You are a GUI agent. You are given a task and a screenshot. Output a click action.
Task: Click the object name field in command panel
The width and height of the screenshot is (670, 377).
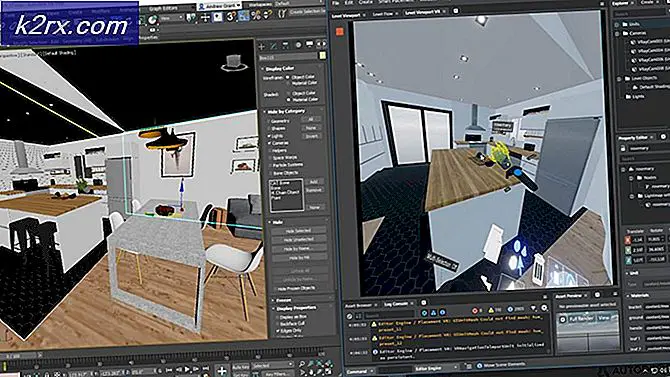288,57
